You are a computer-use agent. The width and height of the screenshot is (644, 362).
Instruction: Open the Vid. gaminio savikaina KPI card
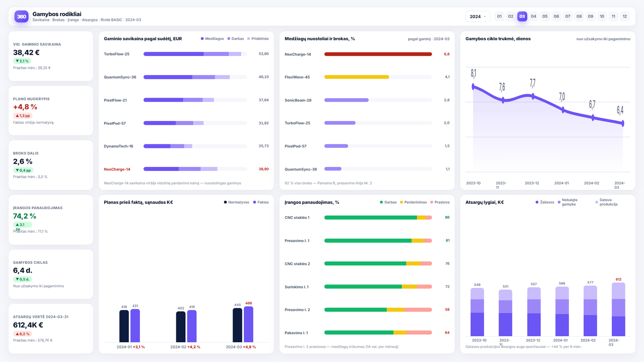click(51, 56)
